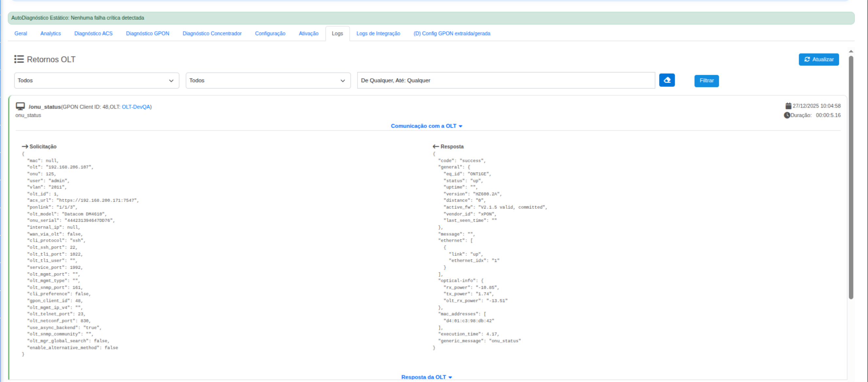Switch to the Configuração tab
Viewport: 868px width, 382px height.
tap(270, 33)
